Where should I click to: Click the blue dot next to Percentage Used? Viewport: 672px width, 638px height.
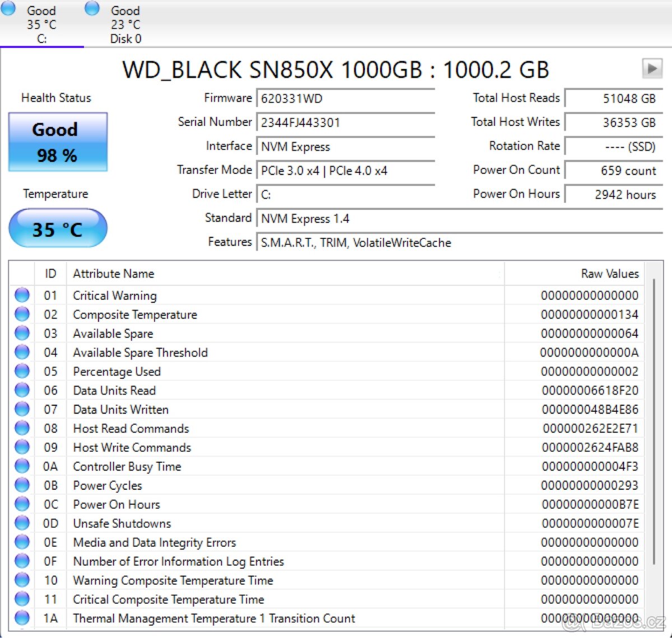click(x=21, y=370)
